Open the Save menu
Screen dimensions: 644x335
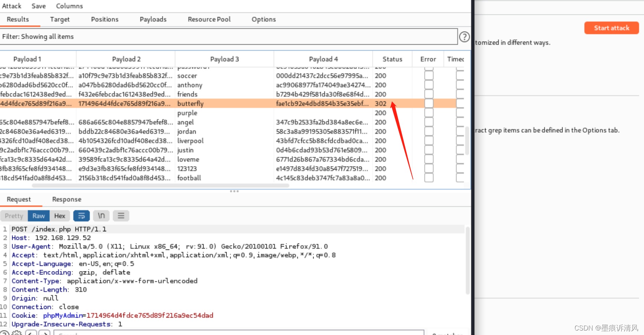click(38, 6)
